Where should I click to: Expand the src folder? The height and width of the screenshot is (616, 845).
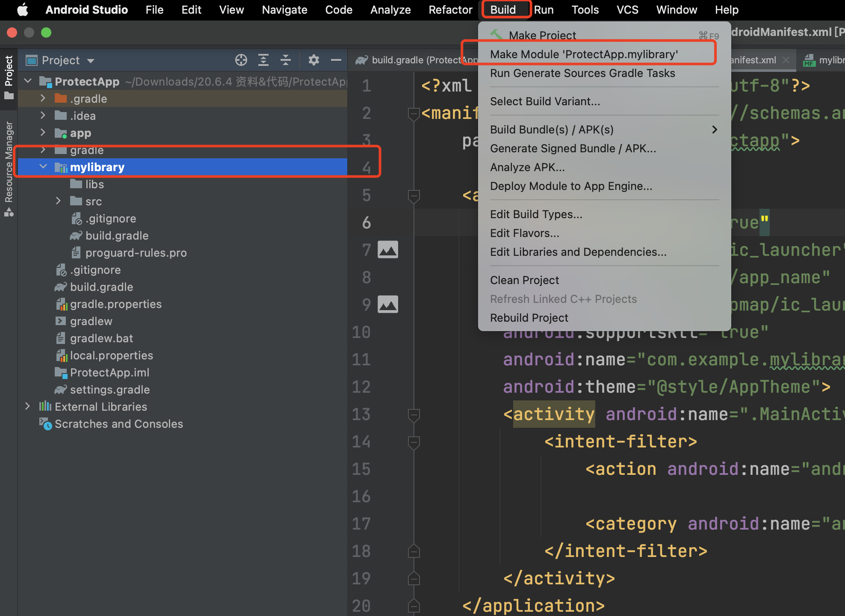[58, 201]
